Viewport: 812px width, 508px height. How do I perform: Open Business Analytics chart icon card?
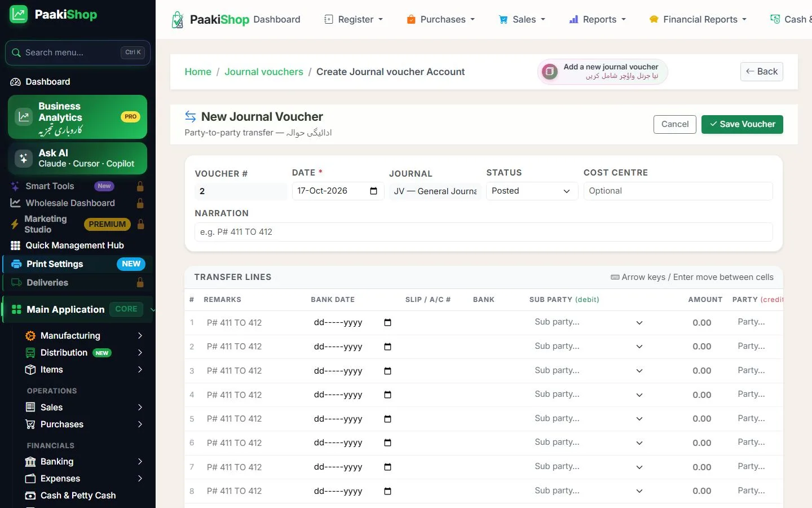pos(24,117)
